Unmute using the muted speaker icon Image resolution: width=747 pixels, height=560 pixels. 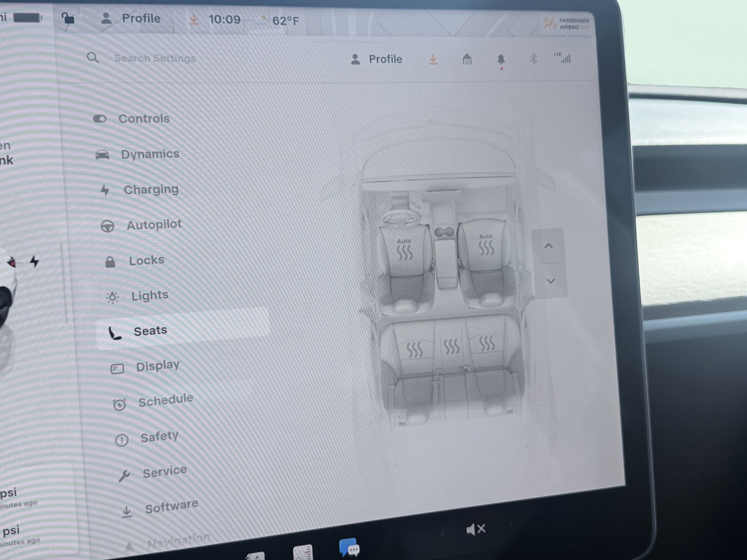475,529
